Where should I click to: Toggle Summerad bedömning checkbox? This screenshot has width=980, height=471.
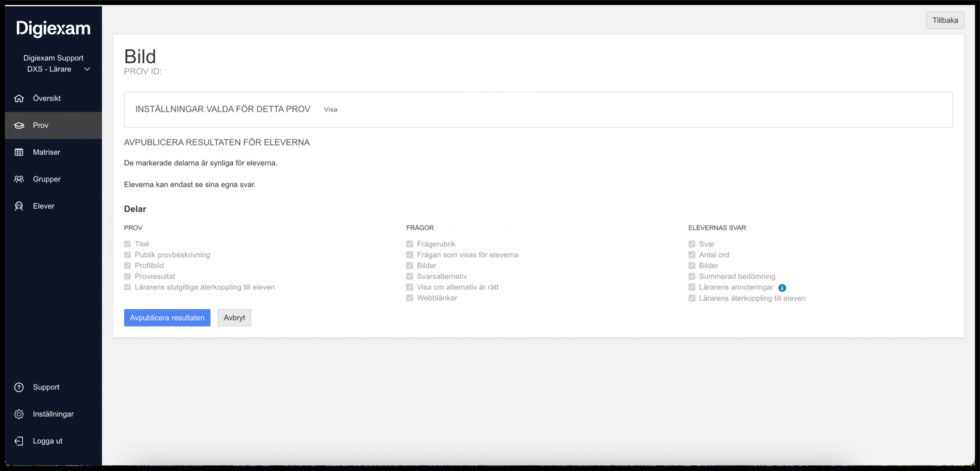tap(692, 277)
